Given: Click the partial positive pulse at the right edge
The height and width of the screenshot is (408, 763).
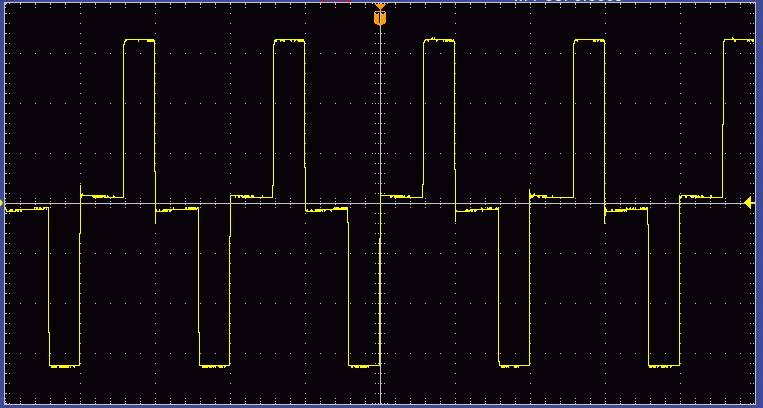Looking at the screenshot, I should (x=739, y=40).
